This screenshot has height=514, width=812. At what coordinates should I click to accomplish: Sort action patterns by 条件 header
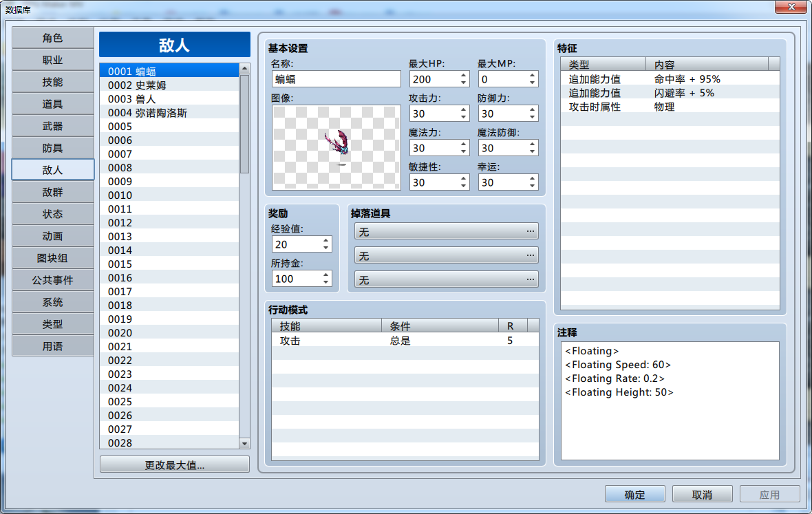tap(440, 325)
